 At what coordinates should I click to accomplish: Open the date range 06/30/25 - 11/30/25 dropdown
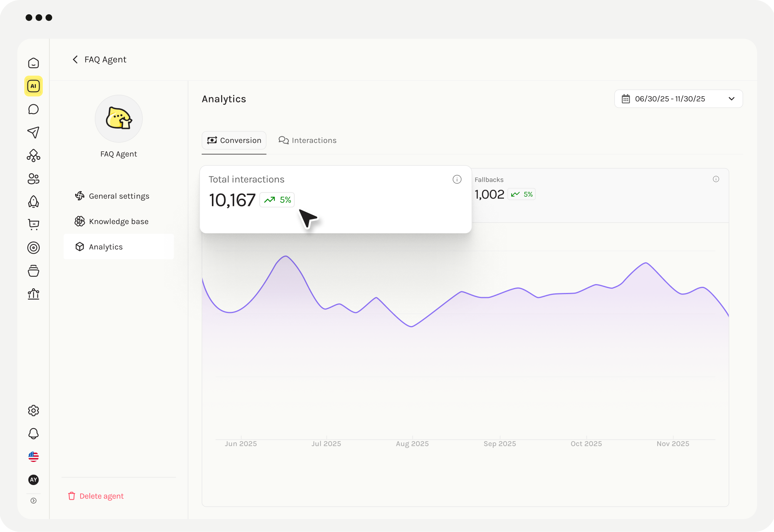click(x=678, y=99)
